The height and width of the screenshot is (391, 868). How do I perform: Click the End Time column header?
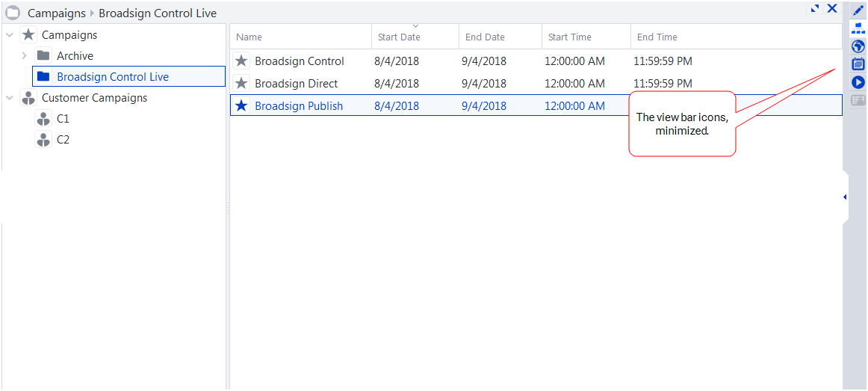657,37
